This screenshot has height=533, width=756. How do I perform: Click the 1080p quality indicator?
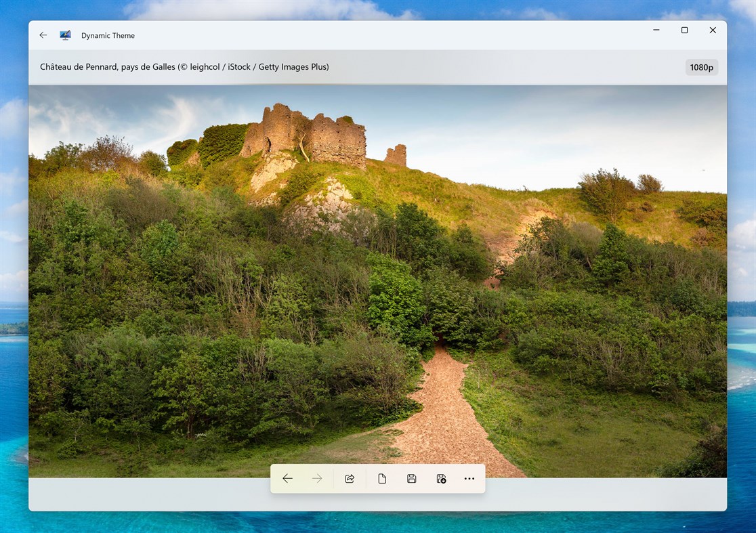click(702, 67)
